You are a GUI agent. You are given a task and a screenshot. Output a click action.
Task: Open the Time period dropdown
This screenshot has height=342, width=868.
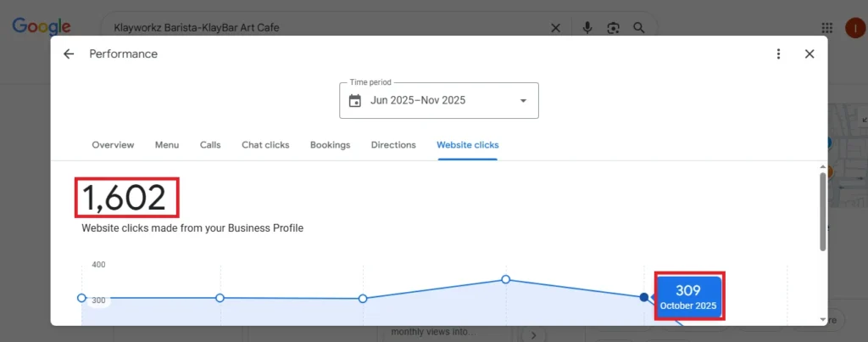[x=438, y=100]
